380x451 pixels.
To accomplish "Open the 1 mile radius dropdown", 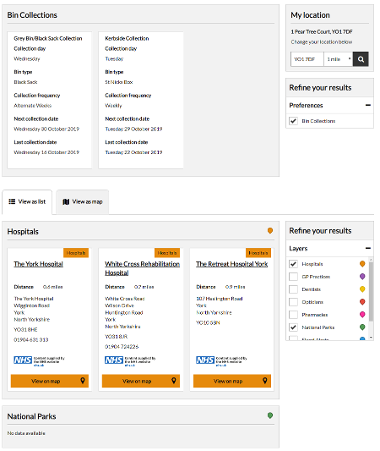I will pyautogui.click(x=338, y=59).
